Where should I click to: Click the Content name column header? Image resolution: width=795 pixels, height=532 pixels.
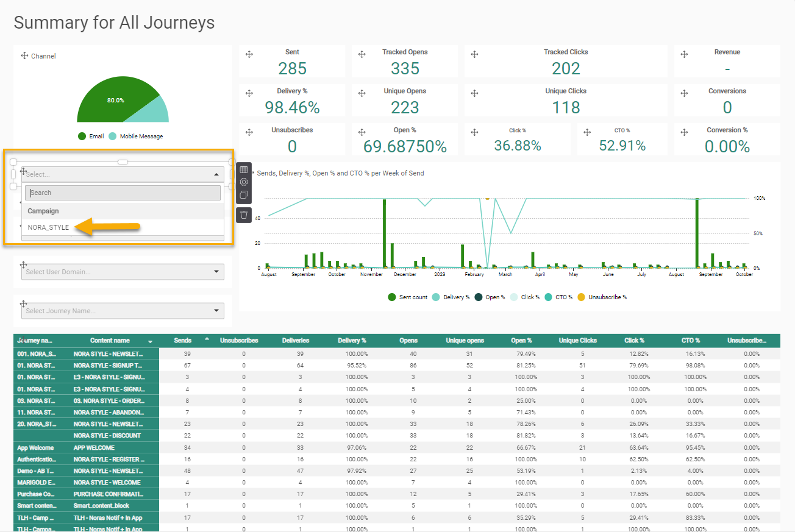tap(110, 341)
